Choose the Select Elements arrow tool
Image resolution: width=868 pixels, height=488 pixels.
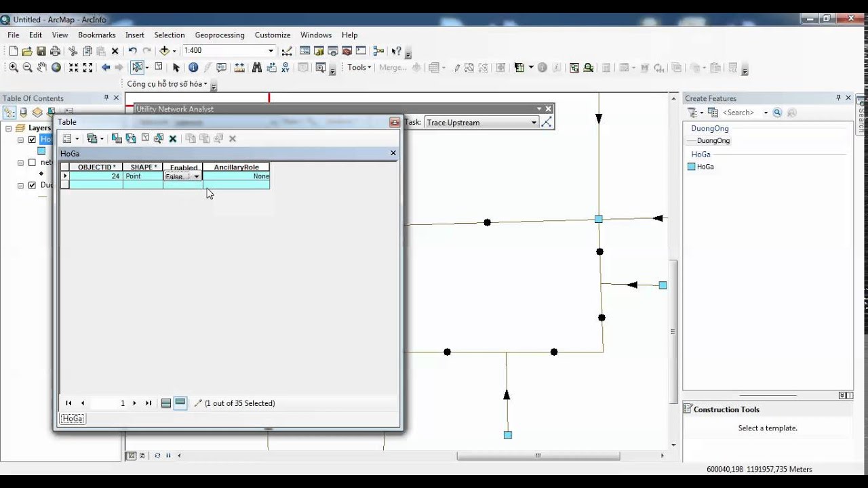click(x=176, y=67)
